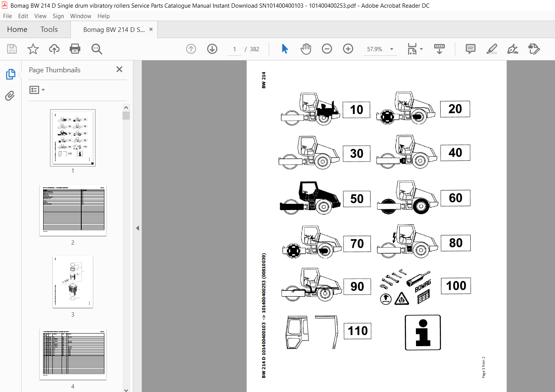The height and width of the screenshot is (392, 555).
Task: Click section 90 number box
Action: 357,287
